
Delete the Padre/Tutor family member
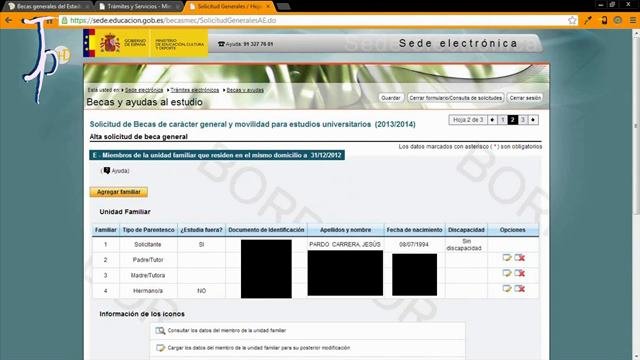[x=520, y=258]
